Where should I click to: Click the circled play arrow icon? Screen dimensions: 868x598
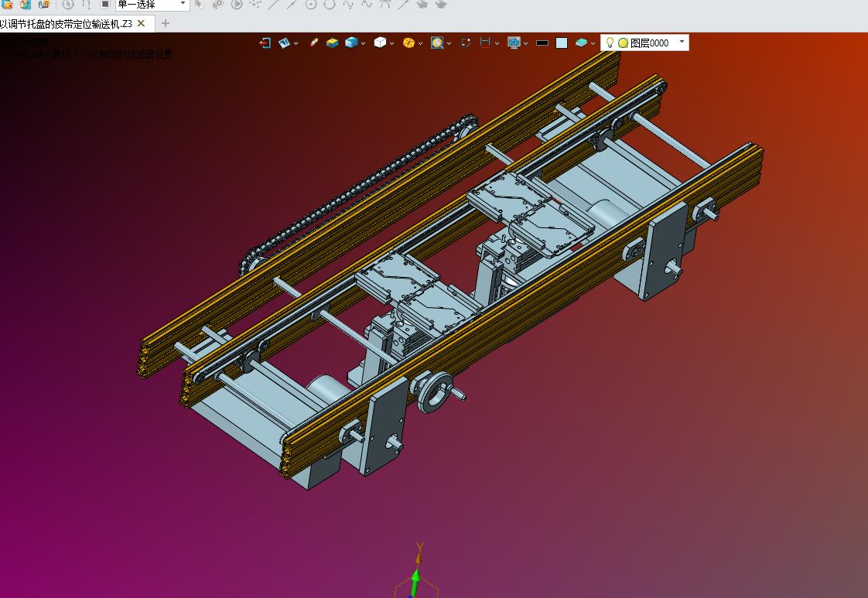coord(237,5)
